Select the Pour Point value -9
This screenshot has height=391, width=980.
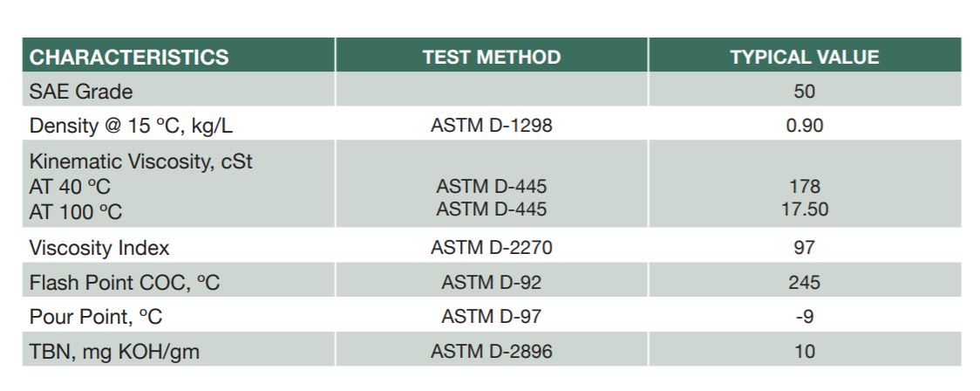click(x=804, y=318)
